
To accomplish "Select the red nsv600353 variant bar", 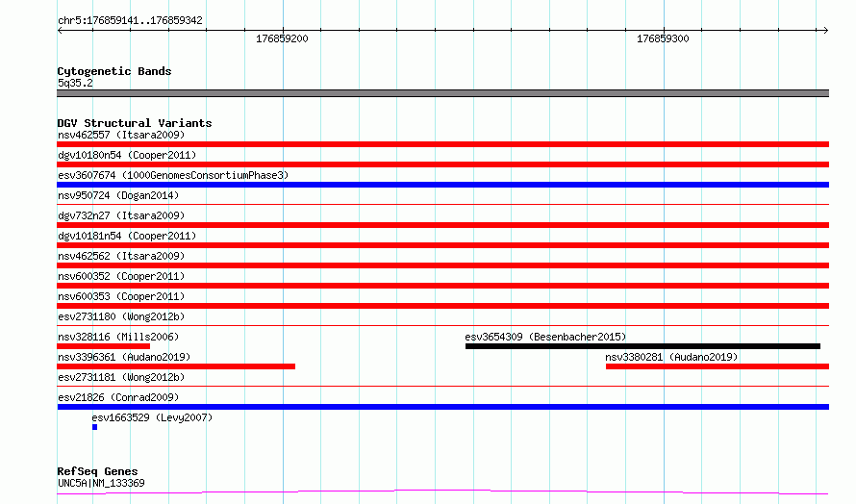I will (x=442, y=306).
